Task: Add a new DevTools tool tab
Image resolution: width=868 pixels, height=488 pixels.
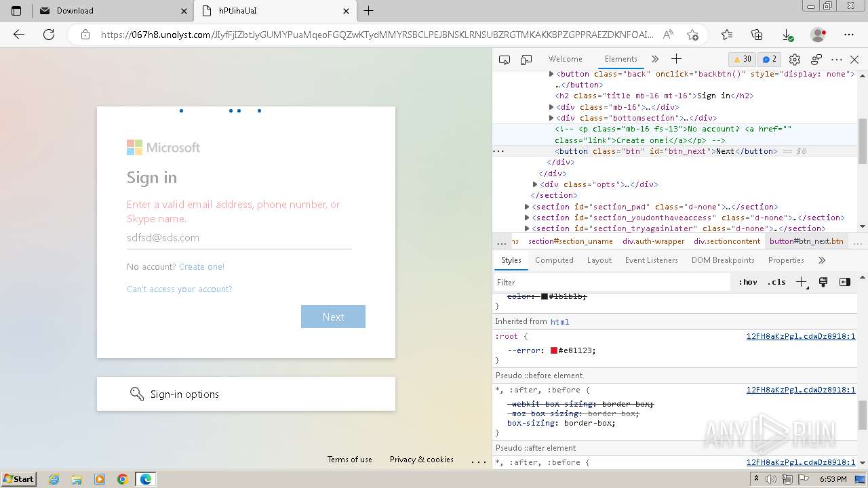Action: 676,59
